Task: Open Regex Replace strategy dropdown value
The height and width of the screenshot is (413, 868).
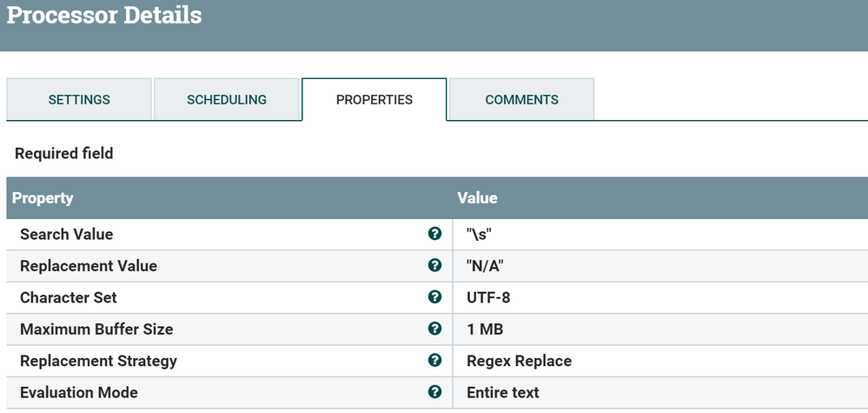Action: pyautogui.click(x=519, y=361)
